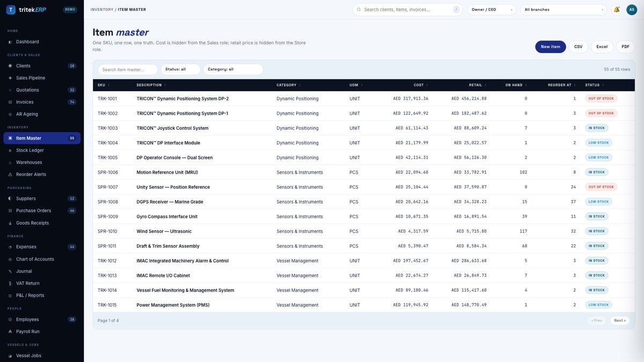The width and height of the screenshot is (644, 362).
Task: Navigate to Journal in the sidebar
Action: click(x=42, y=271)
